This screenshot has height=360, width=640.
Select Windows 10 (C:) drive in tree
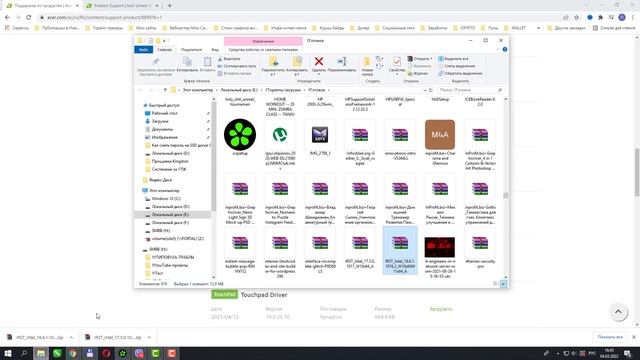click(166, 198)
